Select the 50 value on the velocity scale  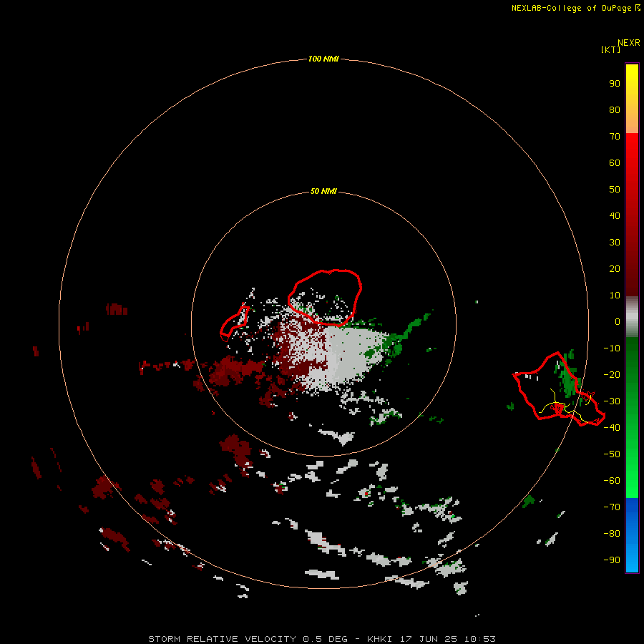615,190
